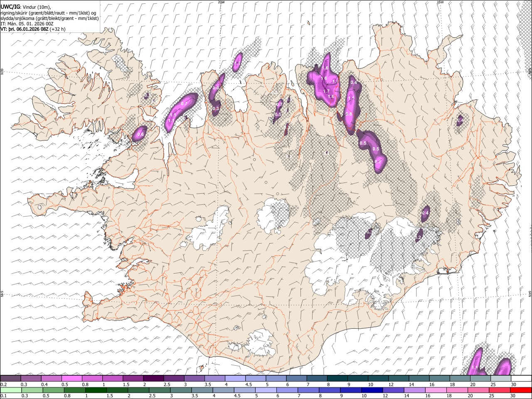
Task: Pick the darkest purple 2–2.5 swatch in the upper scale
Action: pyautogui.click(x=153, y=378)
